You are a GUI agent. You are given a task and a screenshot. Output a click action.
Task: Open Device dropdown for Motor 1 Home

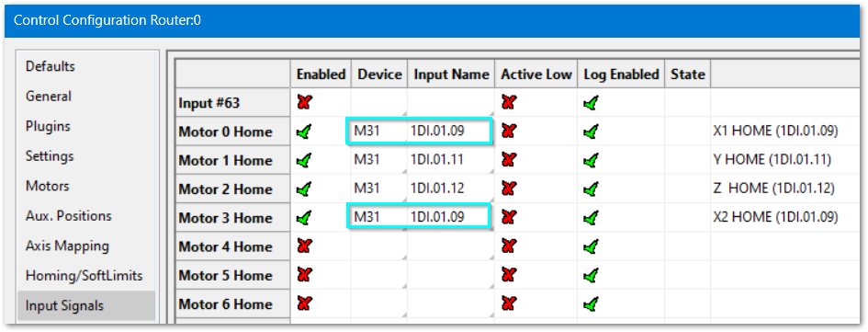tap(379, 160)
